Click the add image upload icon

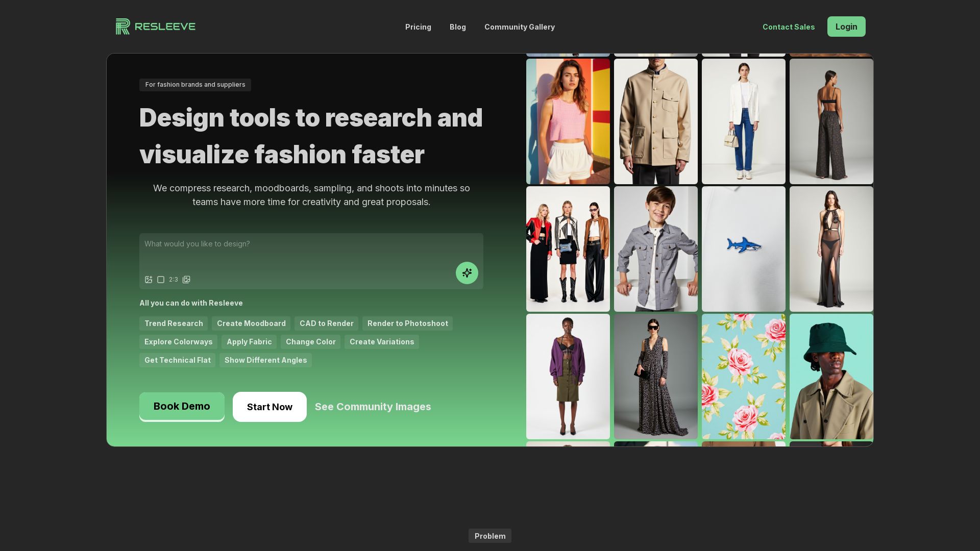(x=149, y=280)
